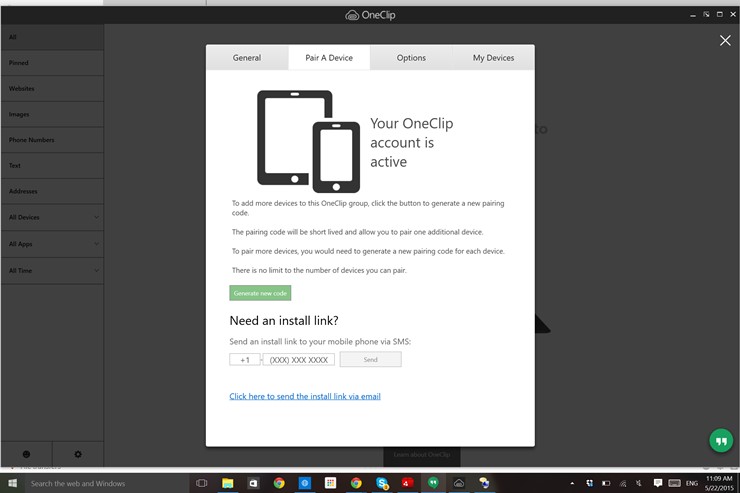Open the blue square taskbar app

[x=305, y=483]
